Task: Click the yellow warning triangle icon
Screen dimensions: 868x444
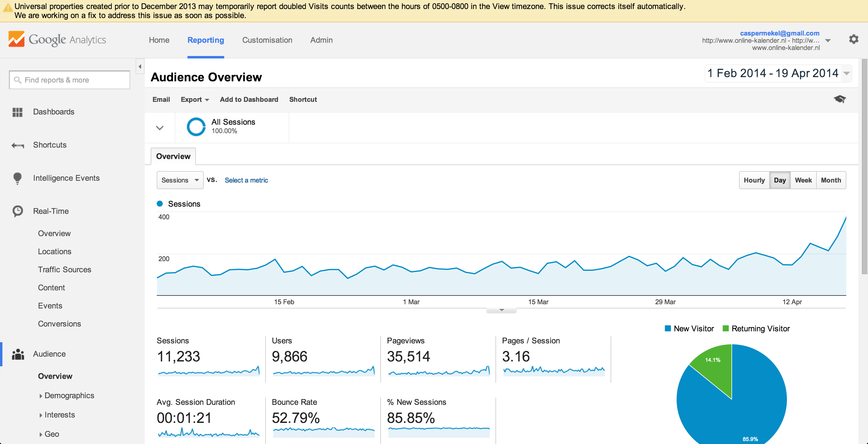Action: click(x=8, y=8)
